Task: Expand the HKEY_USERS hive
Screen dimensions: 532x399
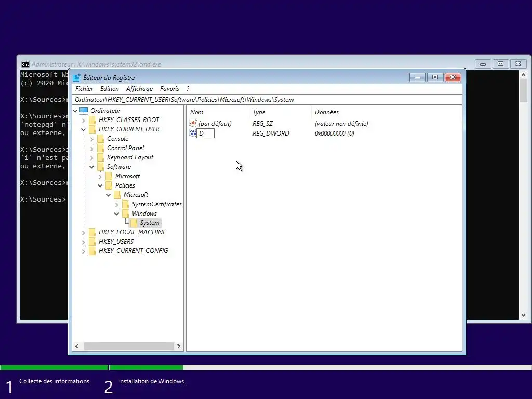Action: [84, 242]
